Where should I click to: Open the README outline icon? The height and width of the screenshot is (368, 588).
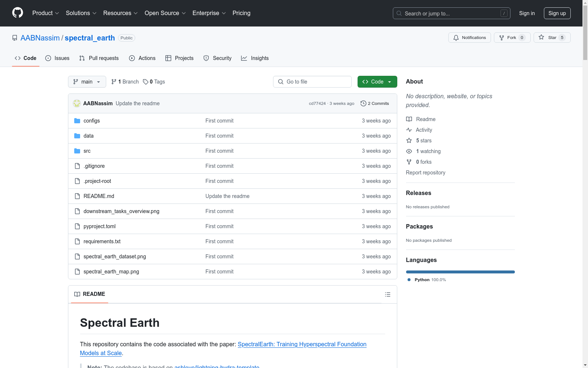click(x=387, y=294)
